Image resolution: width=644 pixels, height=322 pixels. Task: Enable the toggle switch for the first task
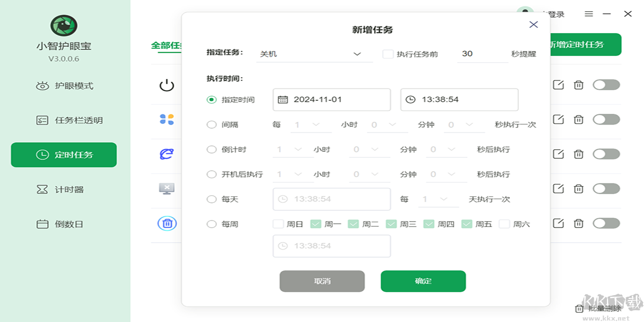tap(606, 85)
